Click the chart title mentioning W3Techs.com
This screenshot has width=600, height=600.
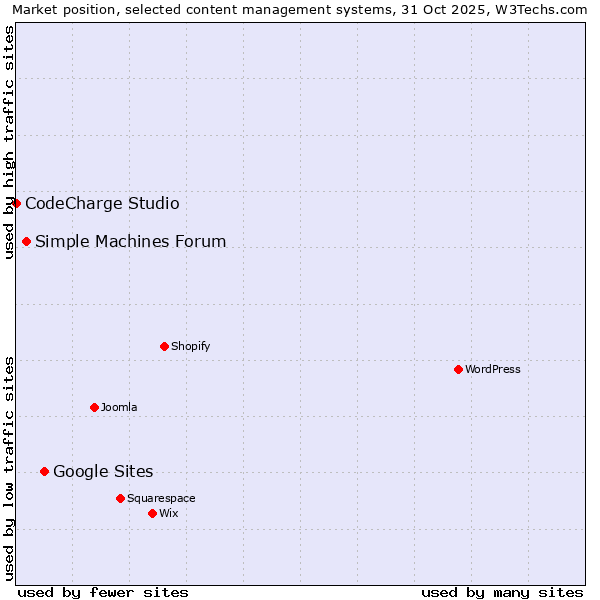[300, 9]
